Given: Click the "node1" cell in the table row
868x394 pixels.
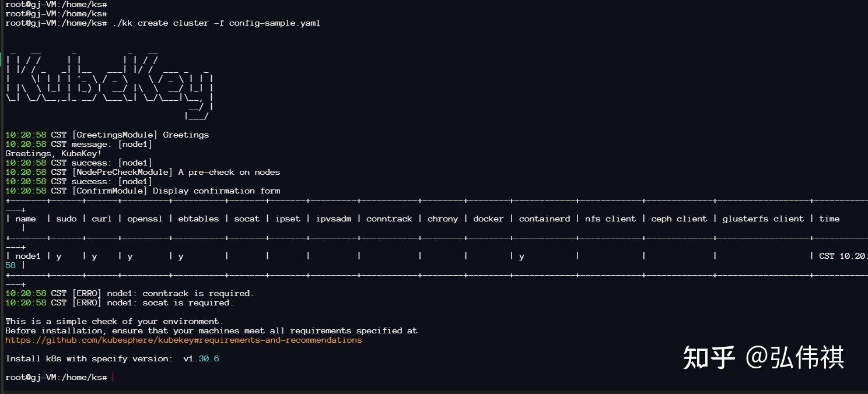Looking at the screenshot, I should 27,256.
